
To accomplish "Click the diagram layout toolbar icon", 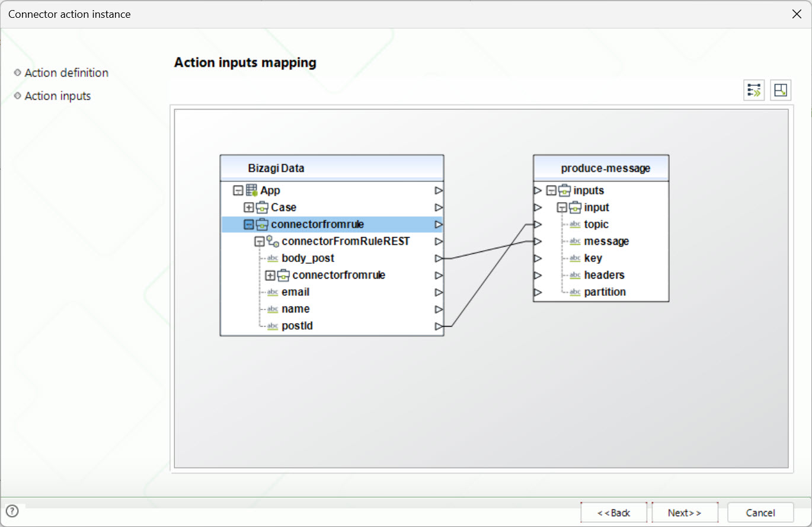I will click(781, 90).
